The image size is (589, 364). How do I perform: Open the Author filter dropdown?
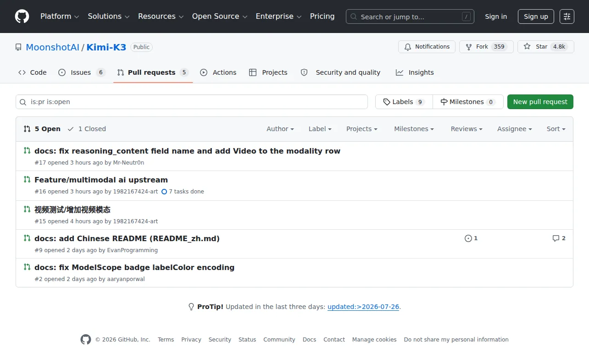pyautogui.click(x=280, y=129)
